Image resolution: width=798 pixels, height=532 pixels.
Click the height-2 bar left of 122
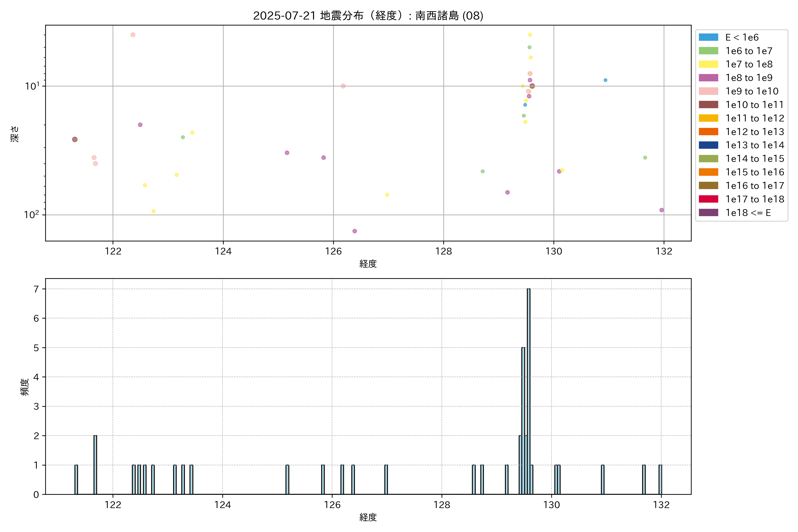click(95, 465)
